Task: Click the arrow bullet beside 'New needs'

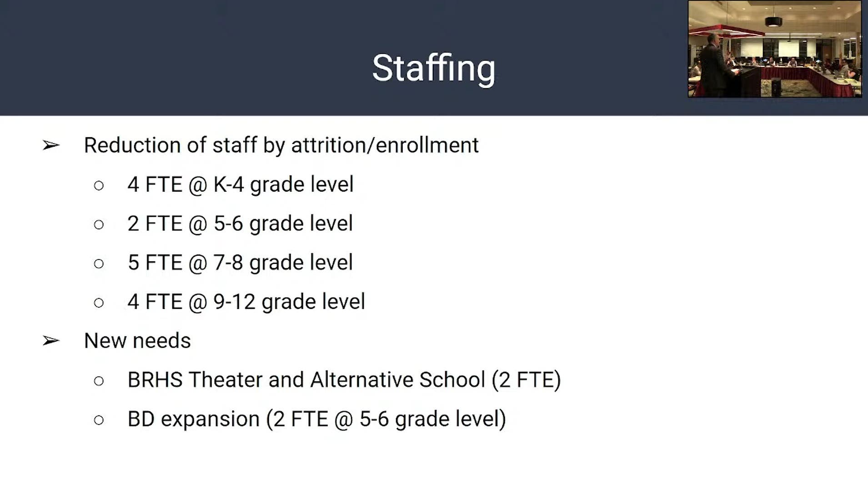Action: pos(51,340)
